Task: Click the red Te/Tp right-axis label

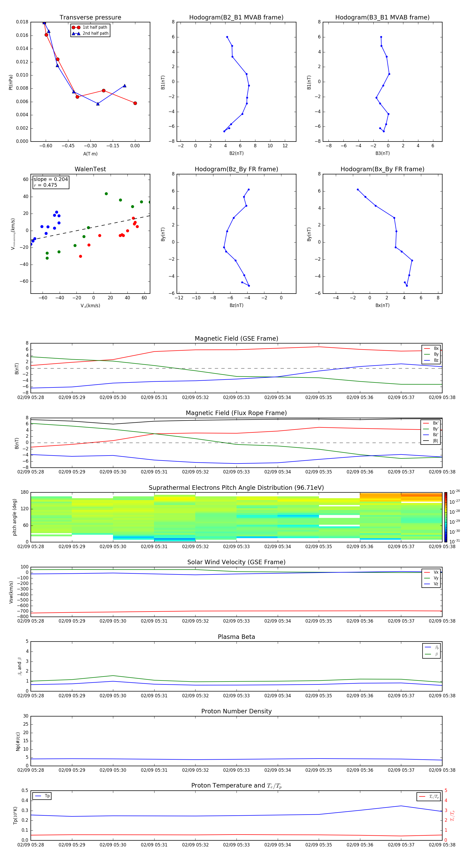Action: (x=453, y=815)
